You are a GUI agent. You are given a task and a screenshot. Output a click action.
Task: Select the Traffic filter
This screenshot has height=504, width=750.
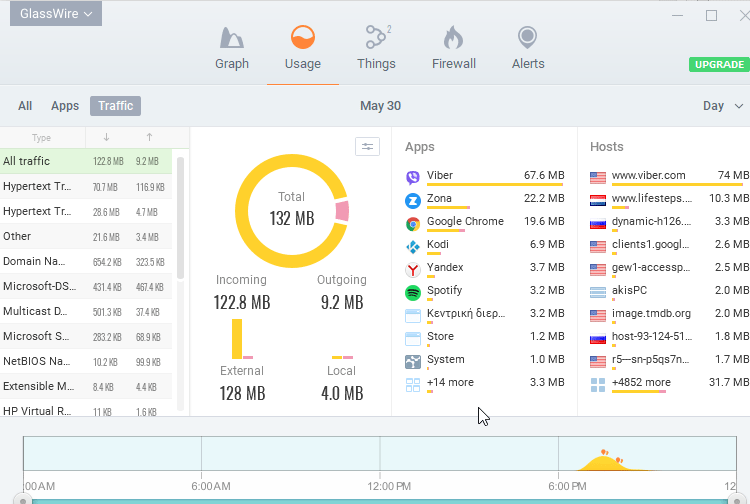(115, 106)
